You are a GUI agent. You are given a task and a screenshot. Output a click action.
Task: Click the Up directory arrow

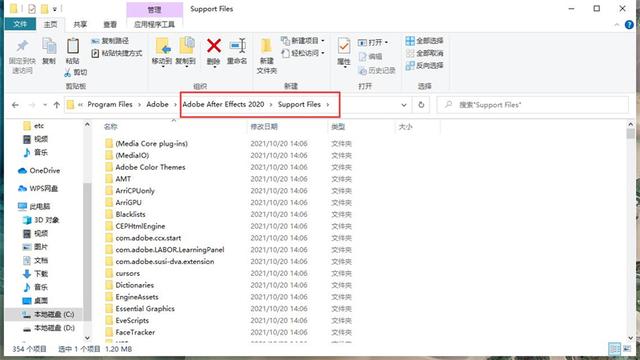(x=57, y=105)
